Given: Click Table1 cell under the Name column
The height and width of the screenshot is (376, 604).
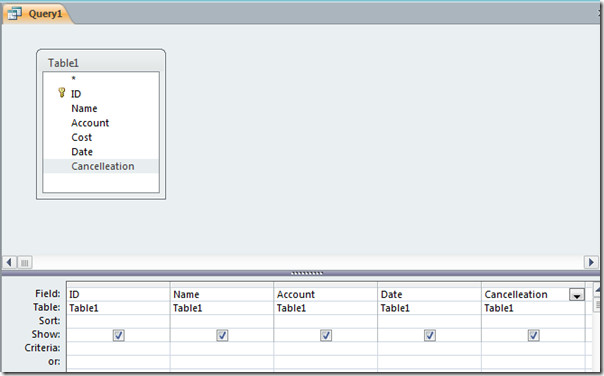Looking at the screenshot, I should click(x=222, y=308).
